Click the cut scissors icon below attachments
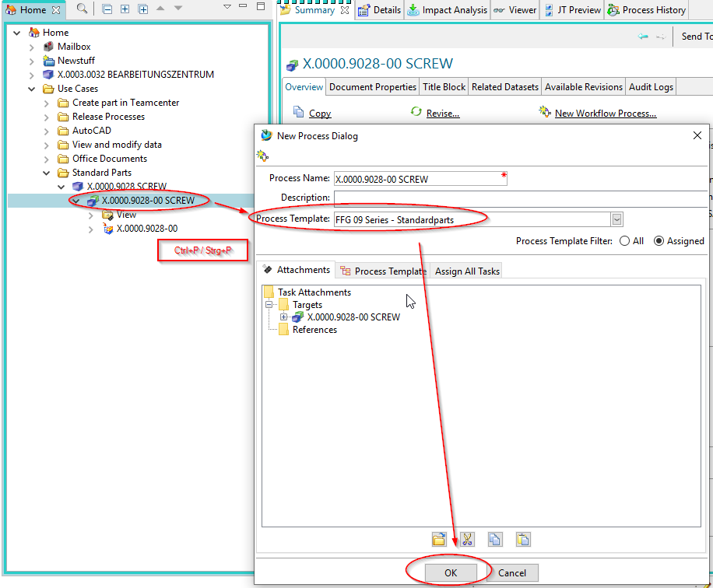Image resolution: width=713 pixels, height=588 pixels. click(467, 539)
